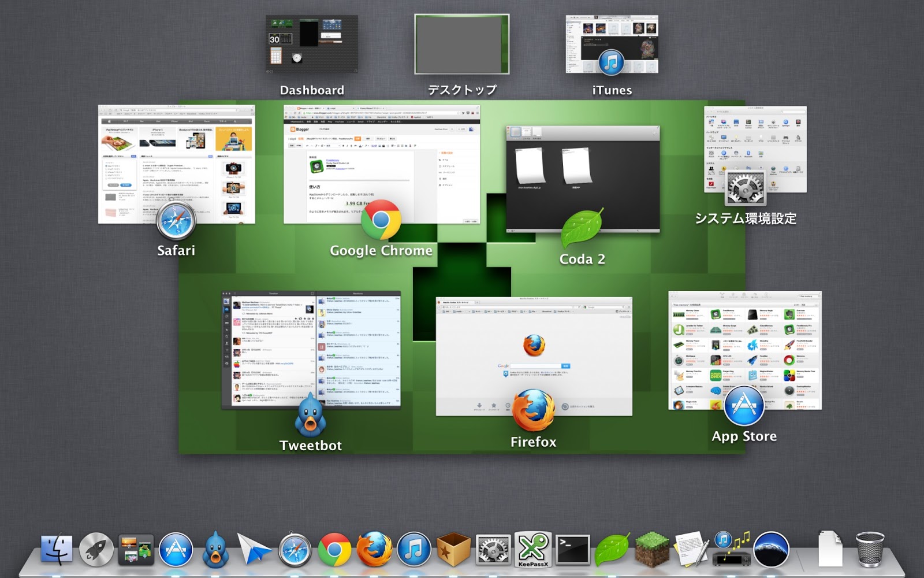Screen dimensions: 924x578
Task: Click the Coda 2 green leaf Dock icon
Action: click(612, 550)
